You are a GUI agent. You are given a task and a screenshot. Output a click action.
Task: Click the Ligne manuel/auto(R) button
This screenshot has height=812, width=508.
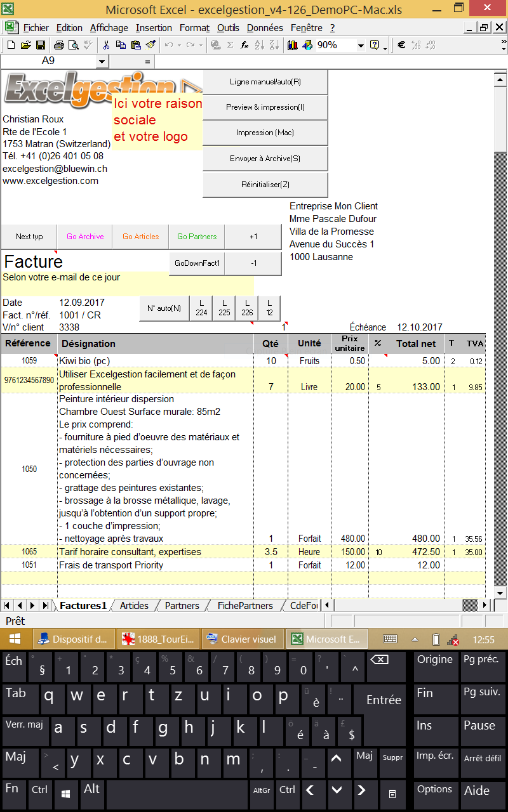point(265,82)
